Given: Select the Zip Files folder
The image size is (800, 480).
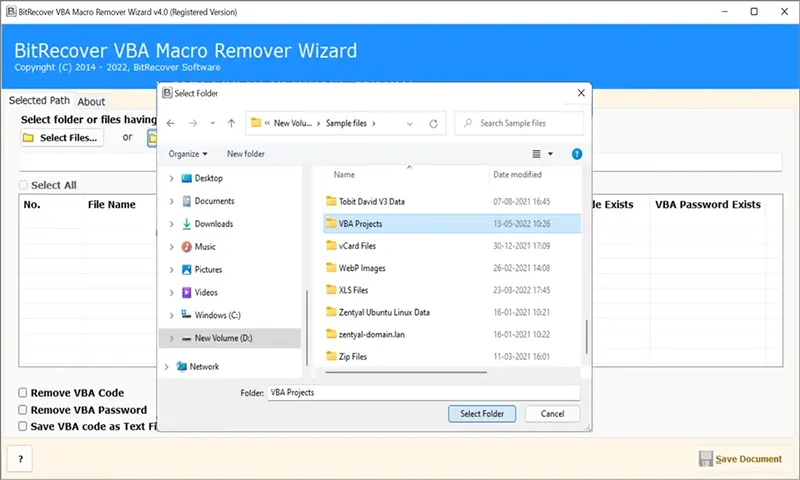Looking at the screenshot, I should pos(346,357).
